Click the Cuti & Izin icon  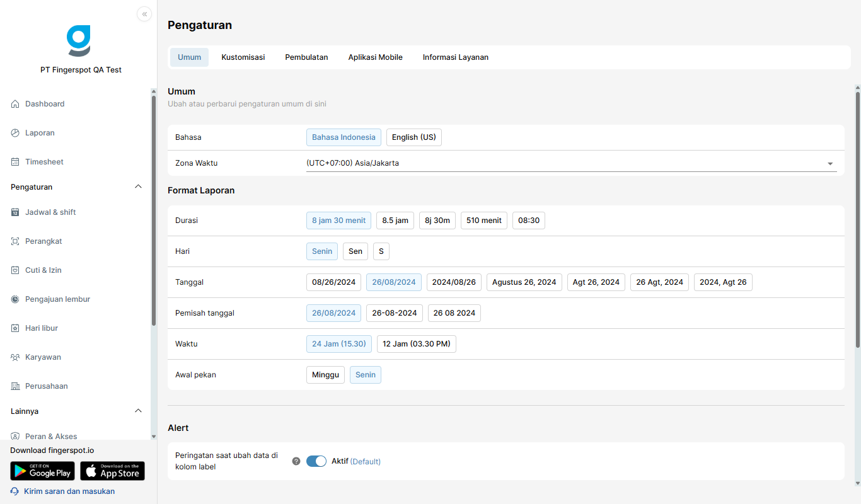15,270
